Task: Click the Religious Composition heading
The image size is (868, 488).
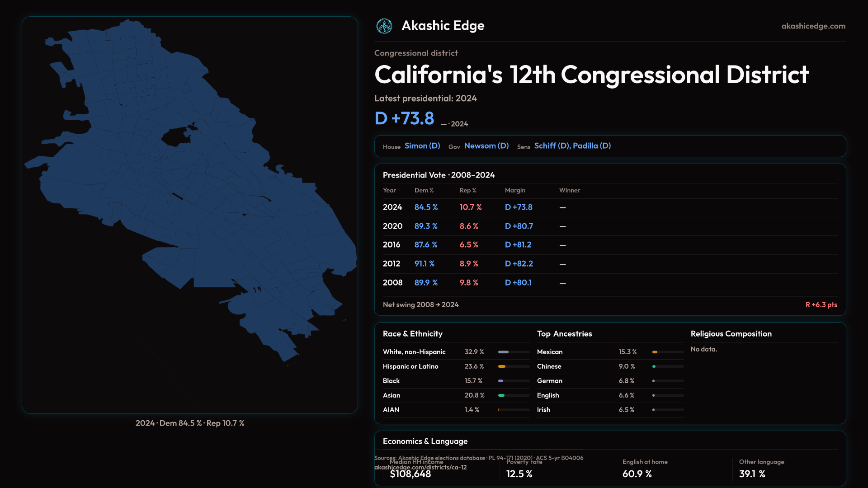Action: click(x=731, y=334)
